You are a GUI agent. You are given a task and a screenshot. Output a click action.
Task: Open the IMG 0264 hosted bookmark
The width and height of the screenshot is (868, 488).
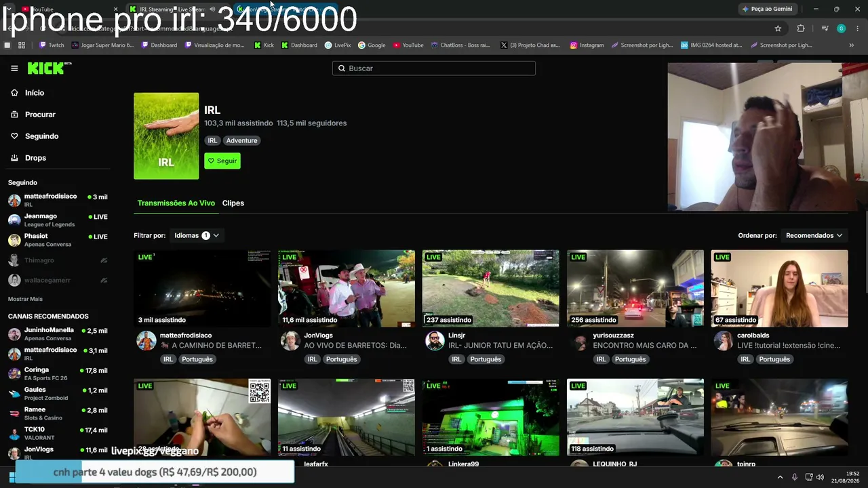[x=711, y=45]
